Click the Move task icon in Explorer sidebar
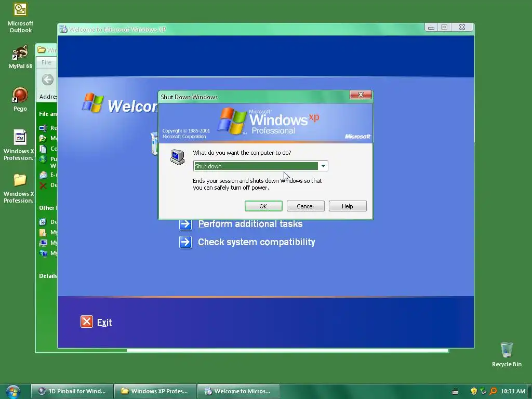The width and height of the screenshot is (532, 399). point(43,138)
